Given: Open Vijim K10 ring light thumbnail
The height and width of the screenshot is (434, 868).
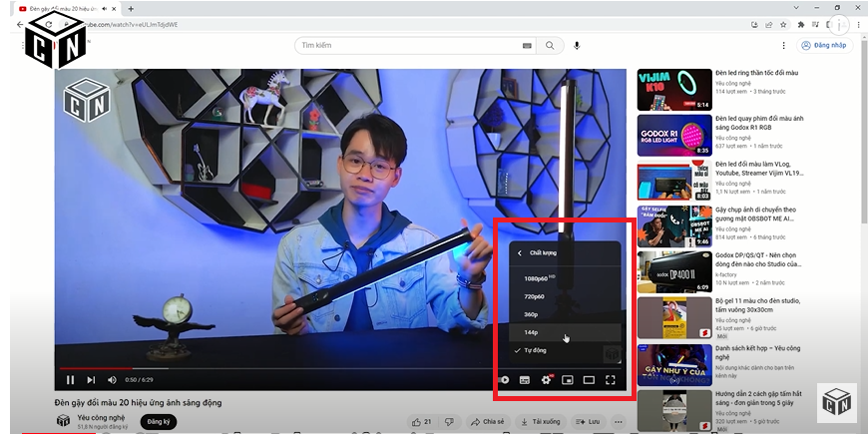Looking at the screenshot, I should click(674, 90).
